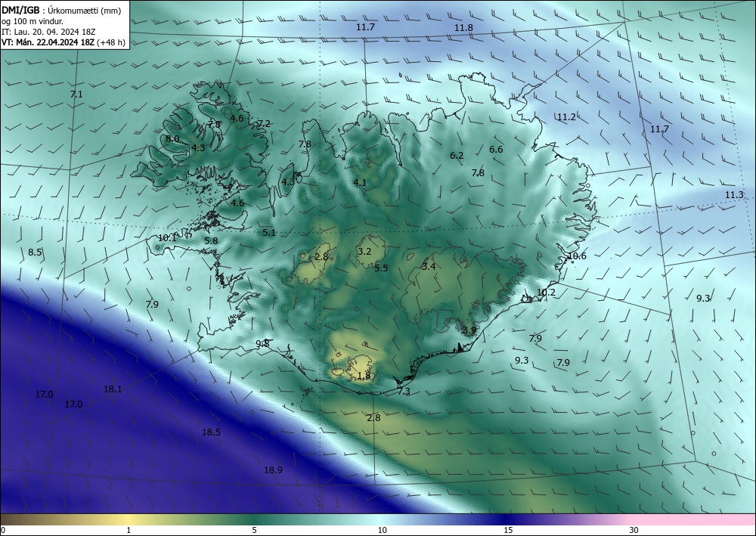Click the 18.1 value on the map
This screenshot has width=756, height=536.
113,389
